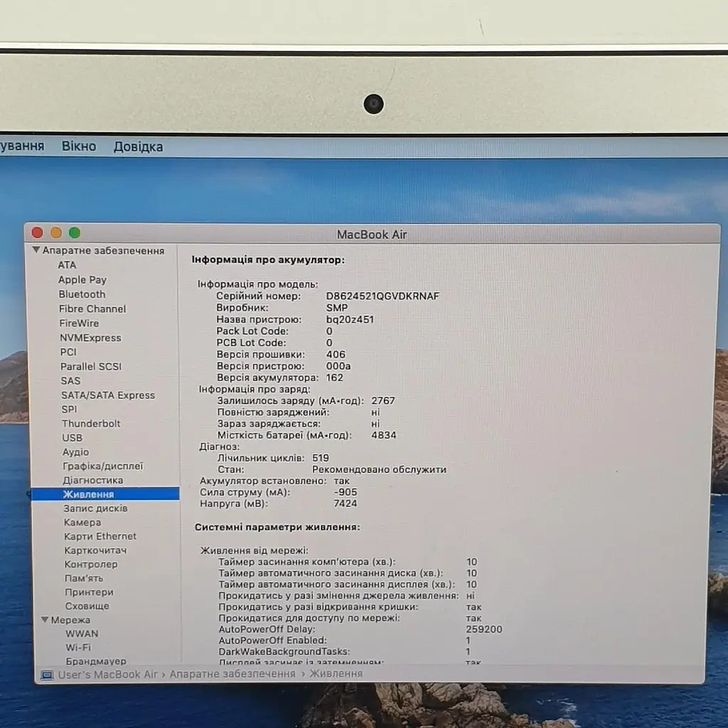Select ATA in the sidebar

click(67, 264)
